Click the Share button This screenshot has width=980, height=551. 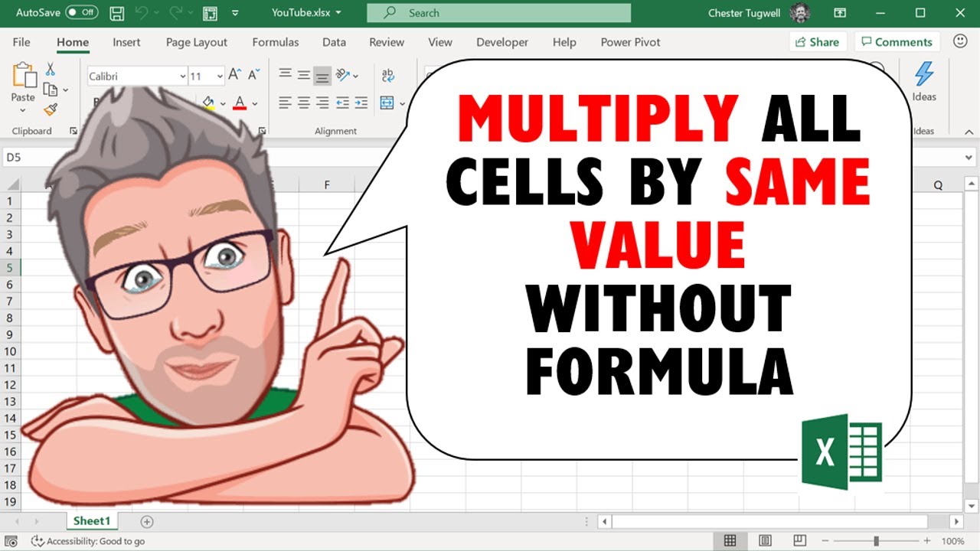point(817,42)
